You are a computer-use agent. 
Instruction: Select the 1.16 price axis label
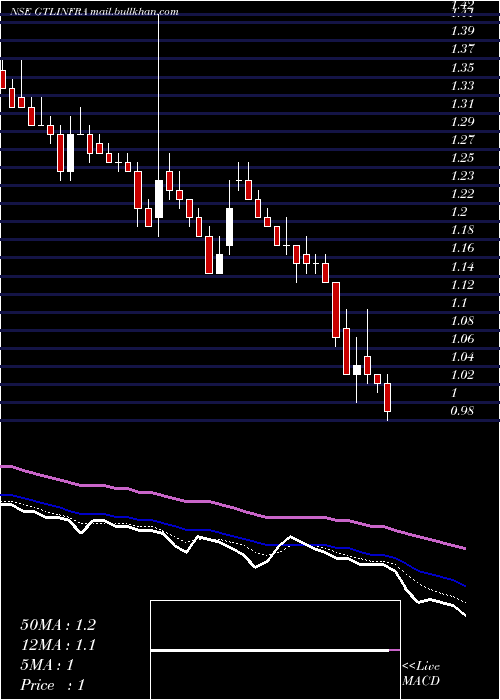pos(462,248)
